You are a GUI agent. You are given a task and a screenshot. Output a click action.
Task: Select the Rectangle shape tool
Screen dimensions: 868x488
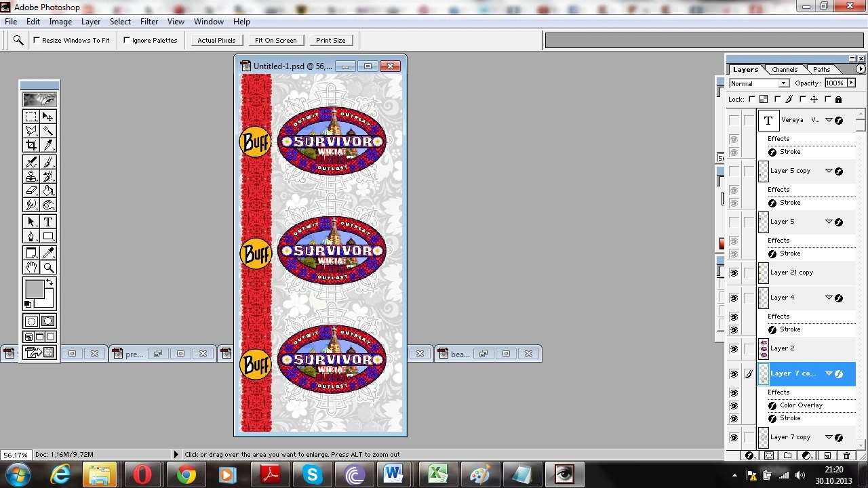click(48, 236)
